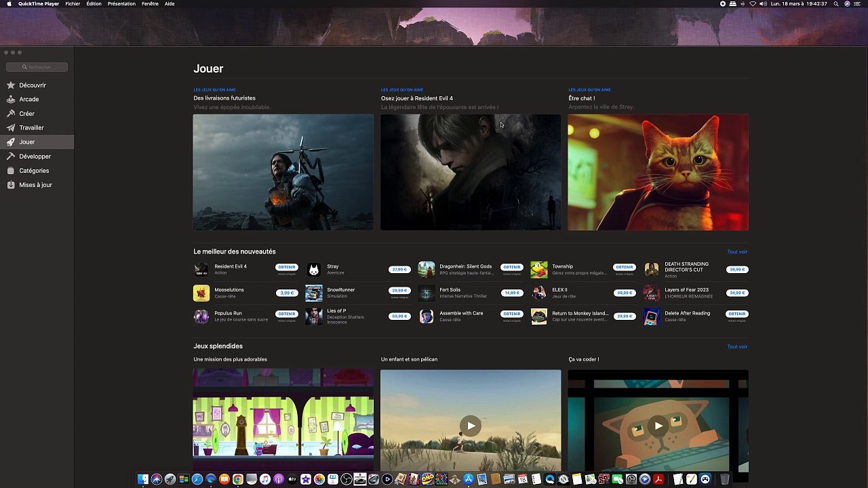
Task: Open the Être chat Stray feature image
Action: click(658, 172)
